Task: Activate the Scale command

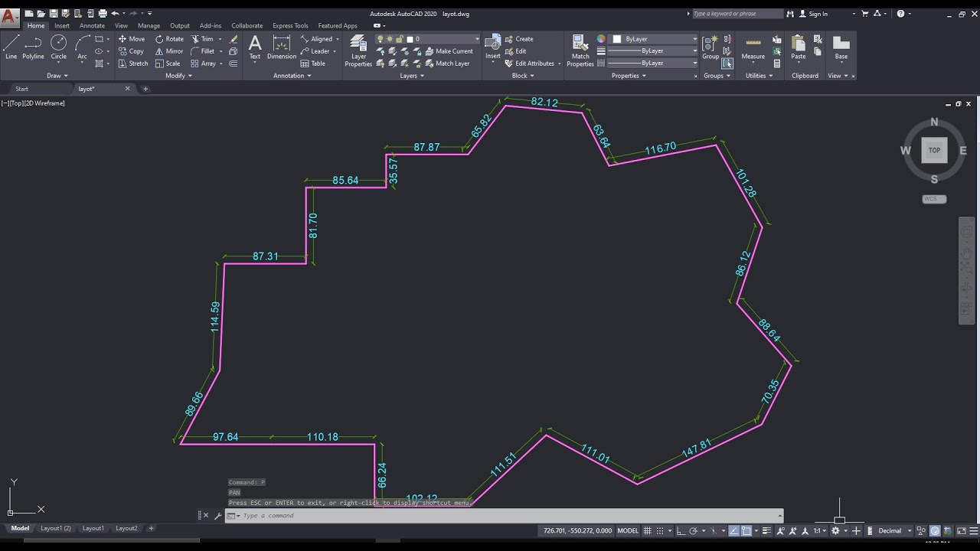Action: [x=168, y=64]
